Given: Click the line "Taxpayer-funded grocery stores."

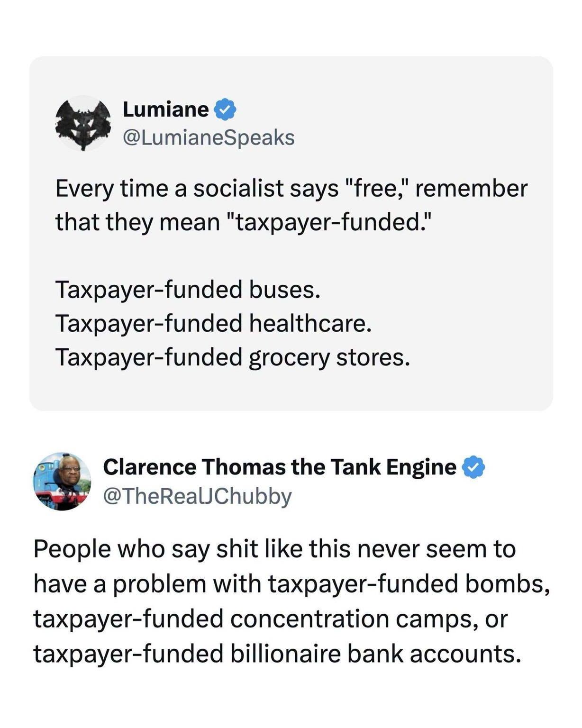Looking at the screenshot, I should (x=233, y=357).
